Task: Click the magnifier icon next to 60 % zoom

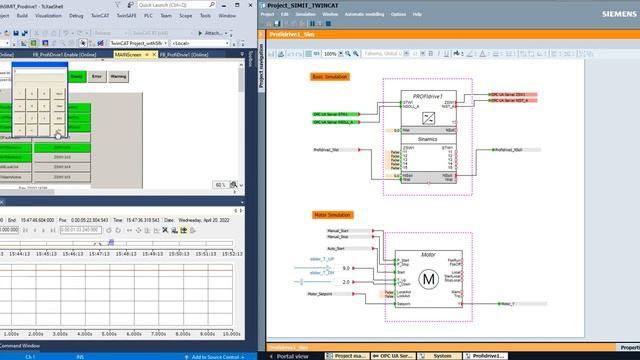Action: [234, 185]
